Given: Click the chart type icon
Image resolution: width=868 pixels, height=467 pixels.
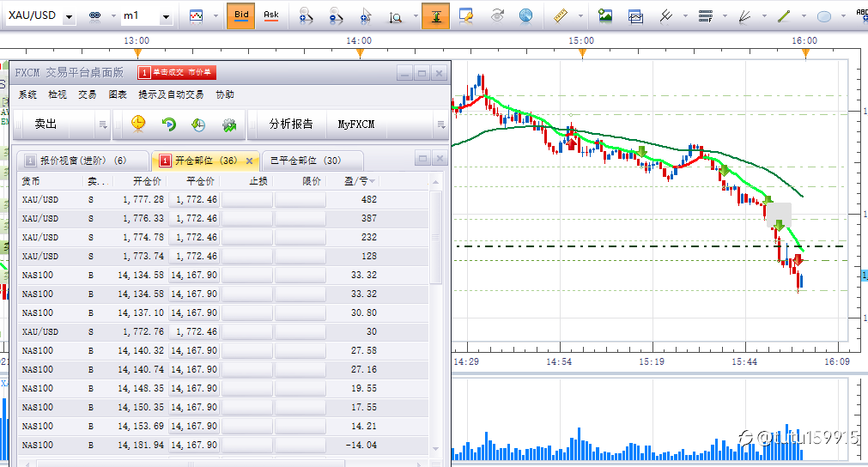Looking at the screenshot, I should click(197, 15).
